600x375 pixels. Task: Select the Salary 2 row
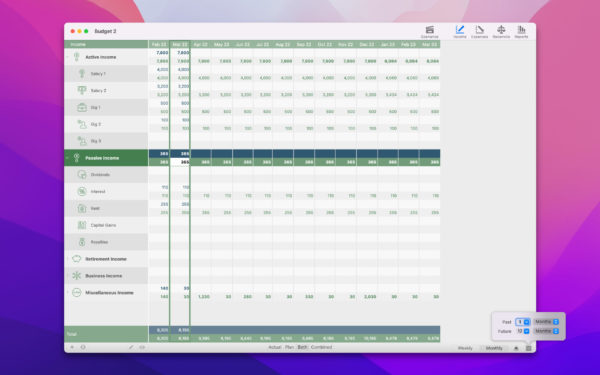click(106, 90)
